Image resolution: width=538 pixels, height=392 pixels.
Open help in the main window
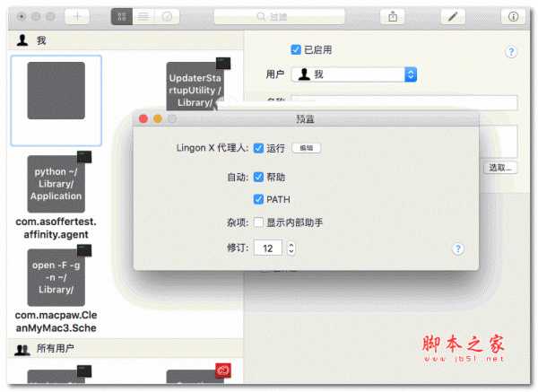511,52
